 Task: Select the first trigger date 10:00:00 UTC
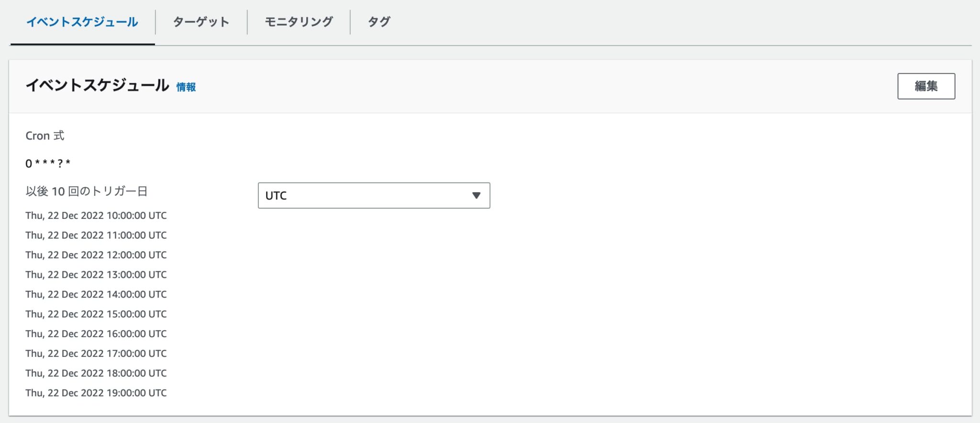96,215
